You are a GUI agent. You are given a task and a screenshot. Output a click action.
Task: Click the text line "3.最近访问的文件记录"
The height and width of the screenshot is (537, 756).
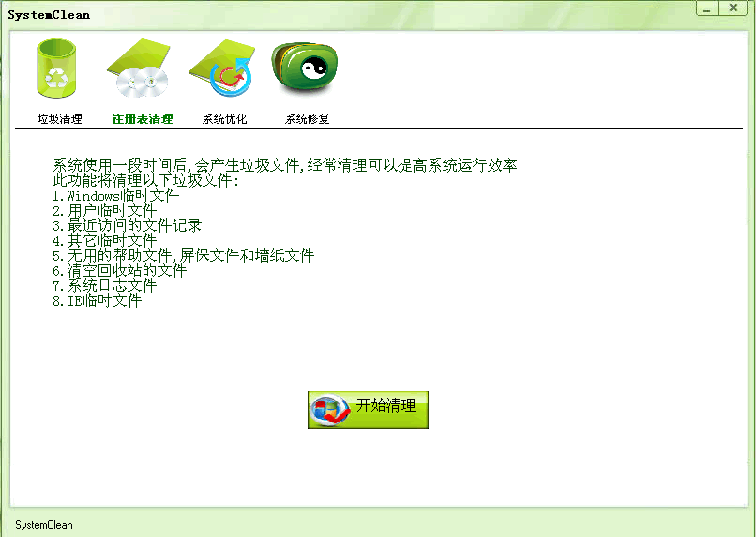127,225
